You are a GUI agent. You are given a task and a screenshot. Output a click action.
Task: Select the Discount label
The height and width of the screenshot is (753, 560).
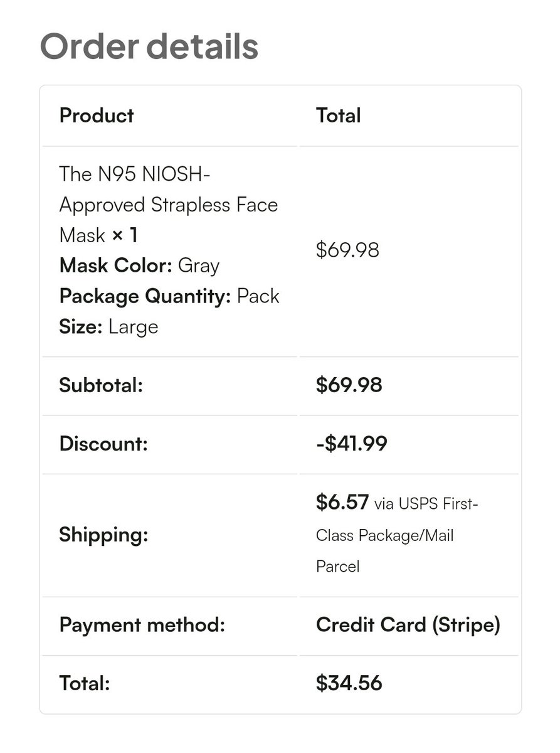click(x=103, y=444)
